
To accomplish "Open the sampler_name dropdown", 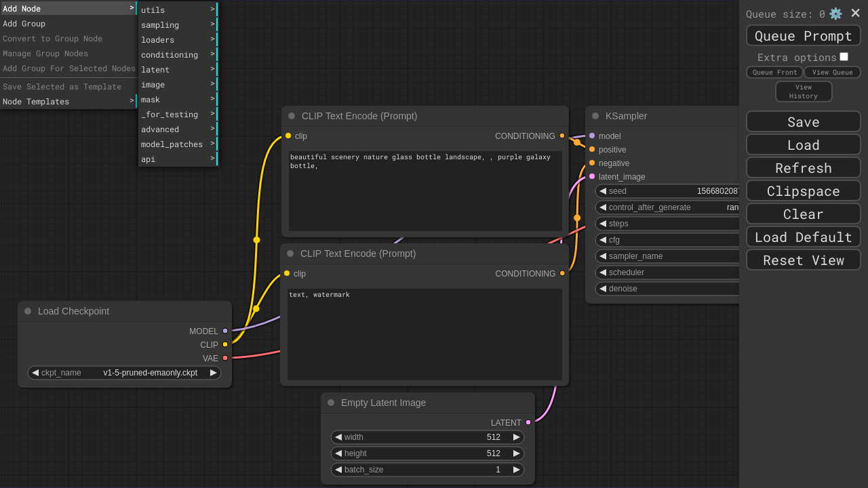I will pos(668,256).
